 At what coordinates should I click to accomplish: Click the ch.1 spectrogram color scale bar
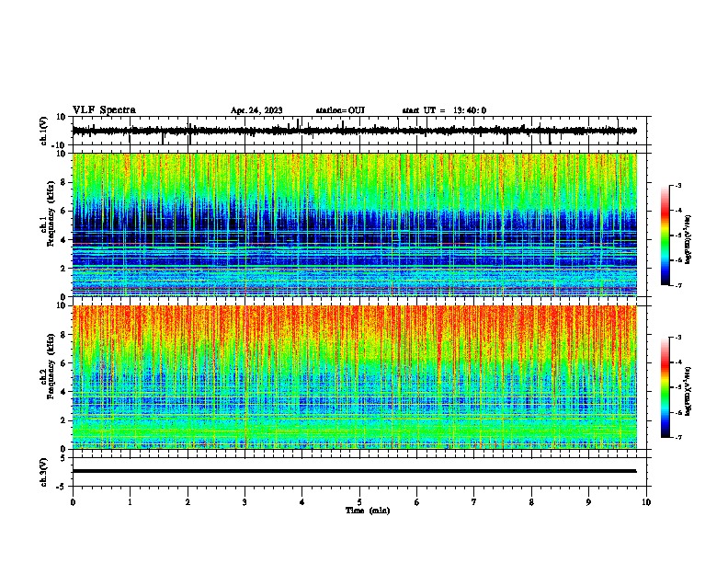(665, 236)
